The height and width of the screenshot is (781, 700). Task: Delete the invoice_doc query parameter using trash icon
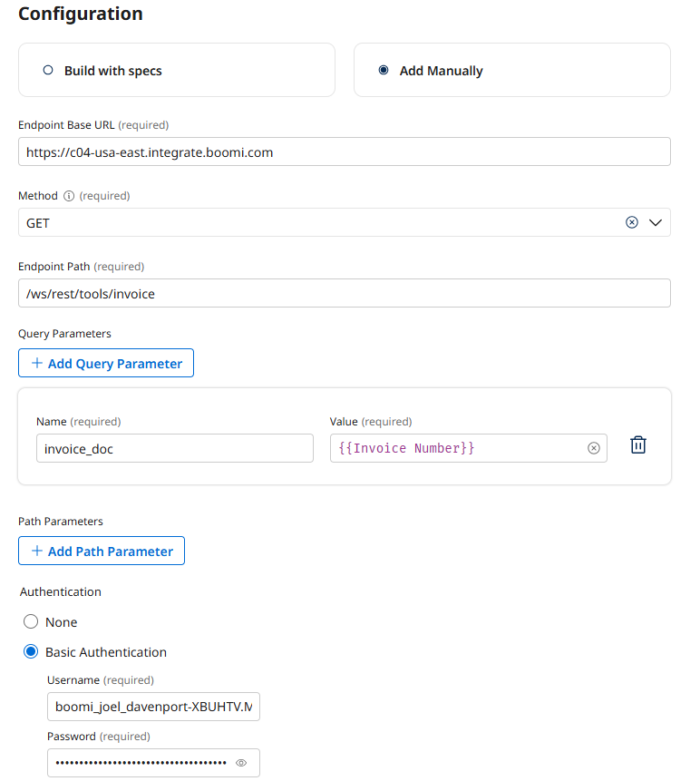[638, 444]
